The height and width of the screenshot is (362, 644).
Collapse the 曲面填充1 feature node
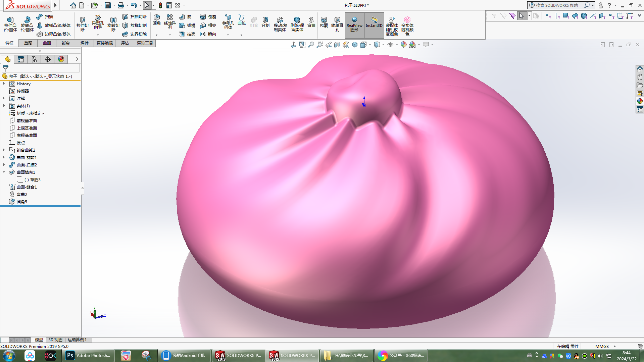coord(4,172)
